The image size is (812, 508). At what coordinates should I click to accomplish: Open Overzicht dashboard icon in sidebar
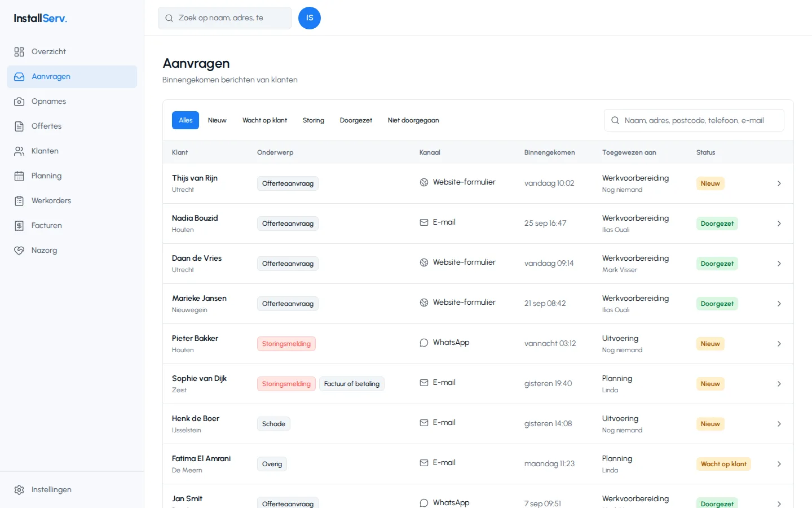19,52
